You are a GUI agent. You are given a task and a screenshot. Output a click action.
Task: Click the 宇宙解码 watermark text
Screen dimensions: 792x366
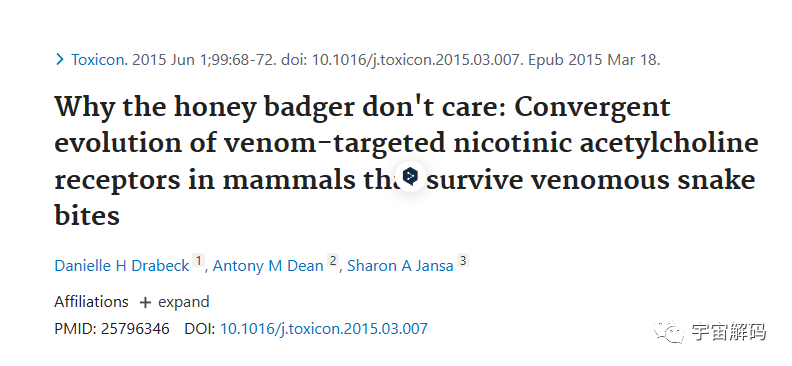coord(729,332)
